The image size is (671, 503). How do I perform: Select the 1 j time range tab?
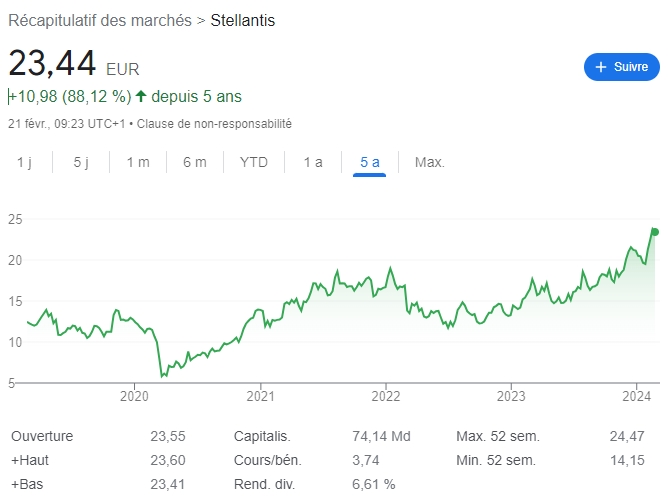coord(25,162)
